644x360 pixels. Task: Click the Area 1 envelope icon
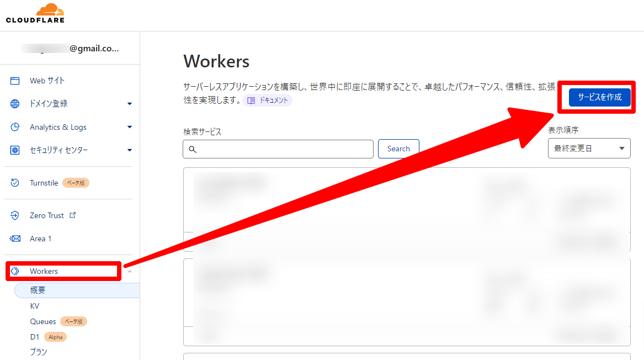click(x=15, y=239)
